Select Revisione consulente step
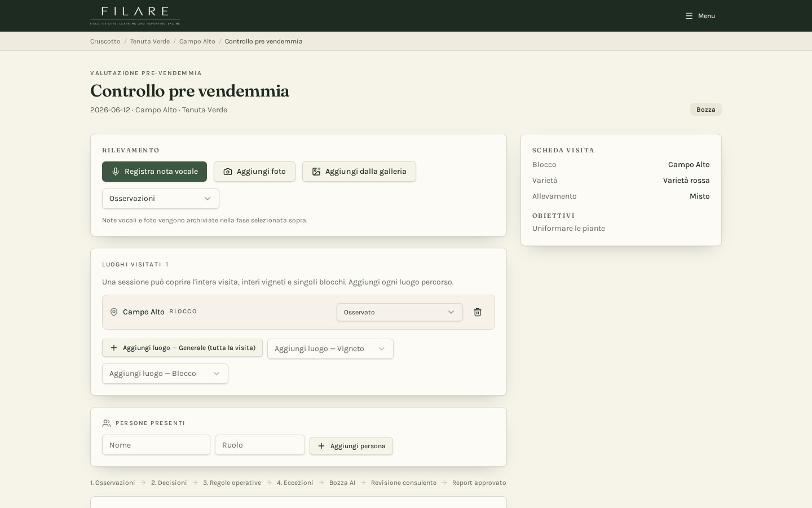This screenshot has width=812, height=508. coord(404,483)
